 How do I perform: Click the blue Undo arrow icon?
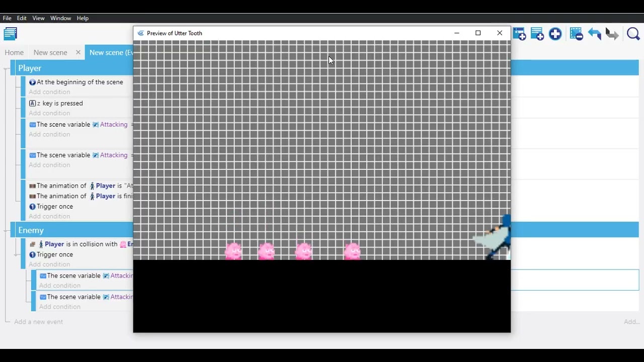coord(595,34)
